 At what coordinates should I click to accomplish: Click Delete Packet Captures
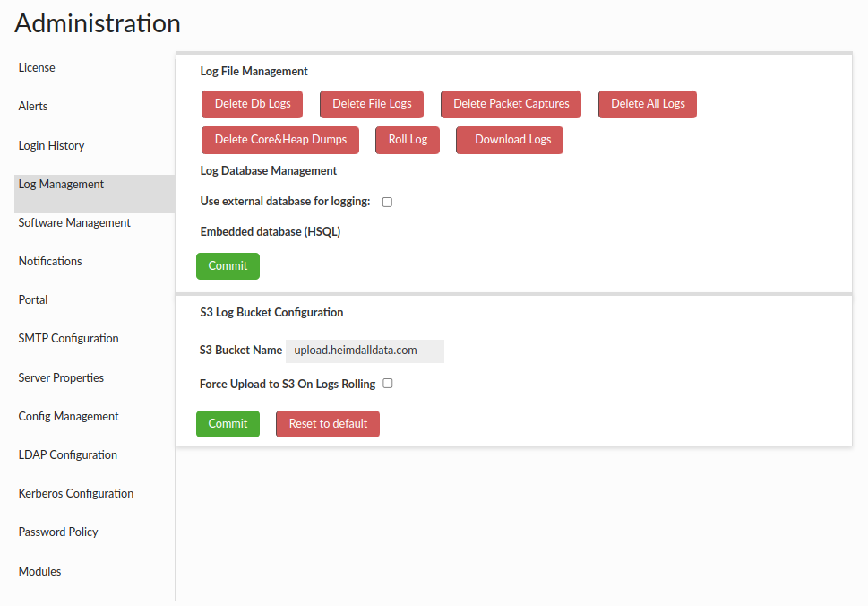(511, 104)
